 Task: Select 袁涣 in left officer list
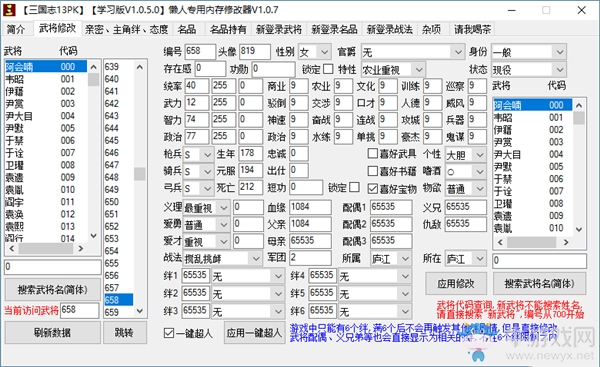[x=46, y=214]
